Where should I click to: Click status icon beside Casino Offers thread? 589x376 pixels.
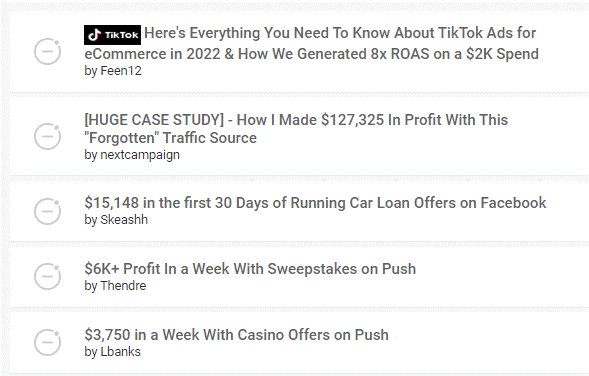pyautogui.click(x=47, y=343)
